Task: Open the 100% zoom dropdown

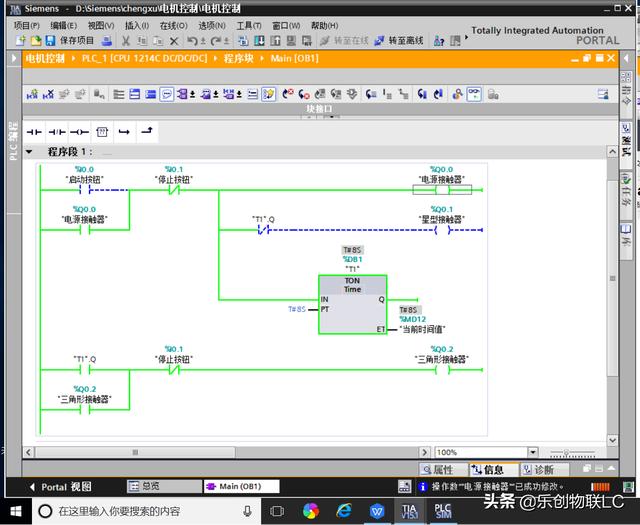Action: tap(532, 452)
